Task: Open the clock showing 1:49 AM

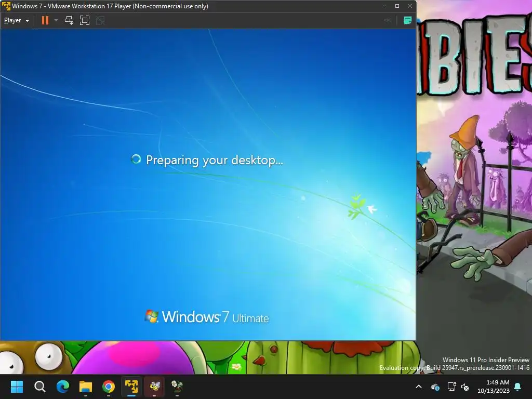Action: [494, 387]
